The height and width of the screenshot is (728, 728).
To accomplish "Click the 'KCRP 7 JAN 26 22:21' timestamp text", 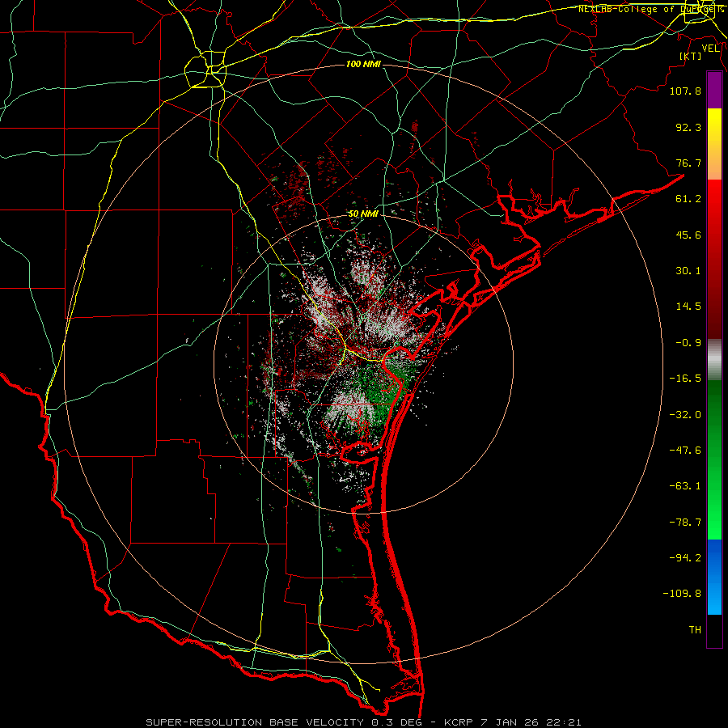I will (x=513, y=722).
